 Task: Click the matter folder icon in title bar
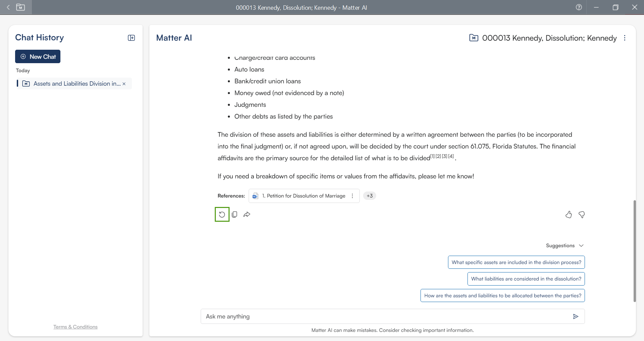(20, 7)
